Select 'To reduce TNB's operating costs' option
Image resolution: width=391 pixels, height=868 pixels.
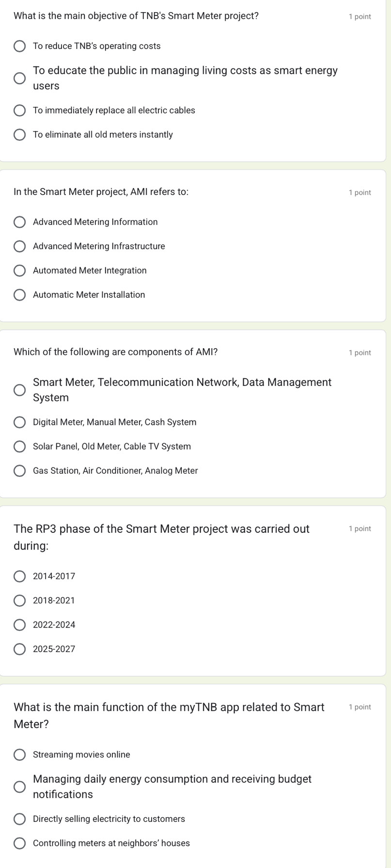19,47
